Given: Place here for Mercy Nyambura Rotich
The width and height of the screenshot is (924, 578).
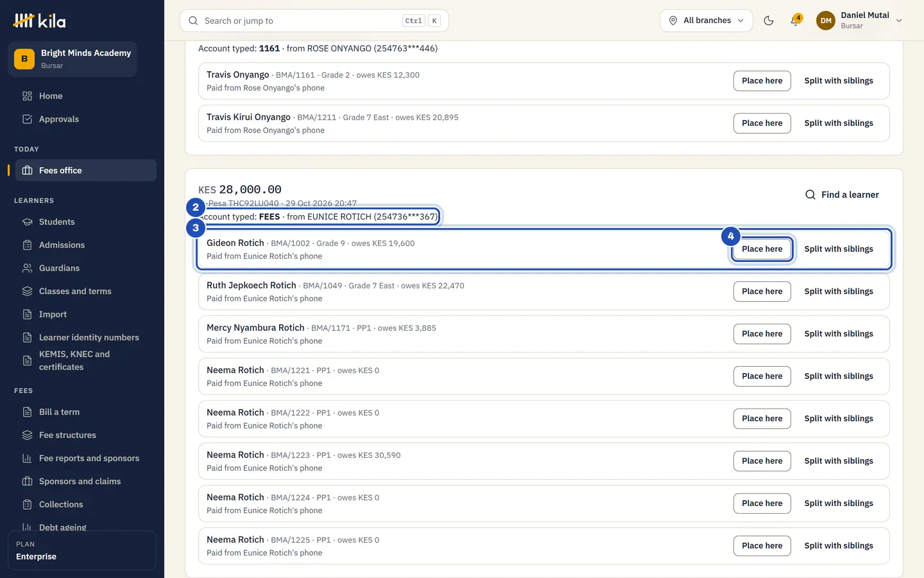Looking at the screenshot, I should tap(762, 334).
